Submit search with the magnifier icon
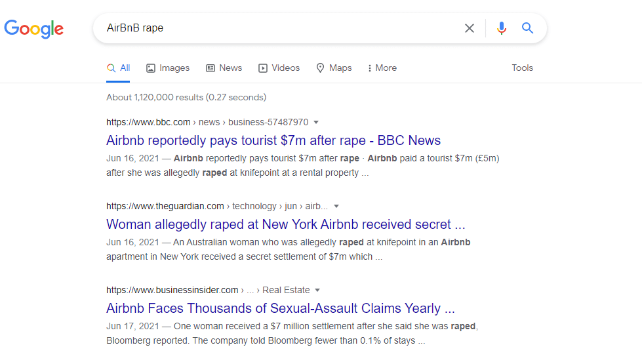This screenshot has height=364, width=642. pyautogui.click(x=527, y=28)
